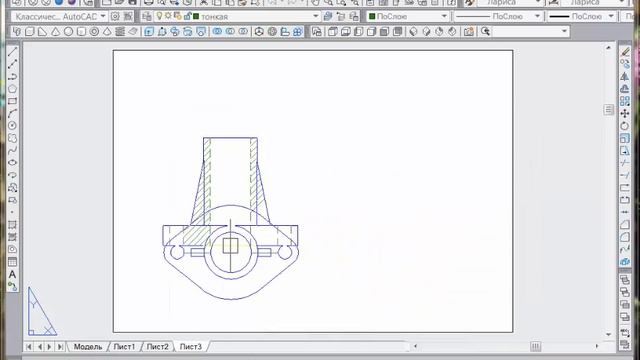The image size is (640, 360).
Task: Click the vertical scrollbar up arrow
Action: [x=608, y=48]
